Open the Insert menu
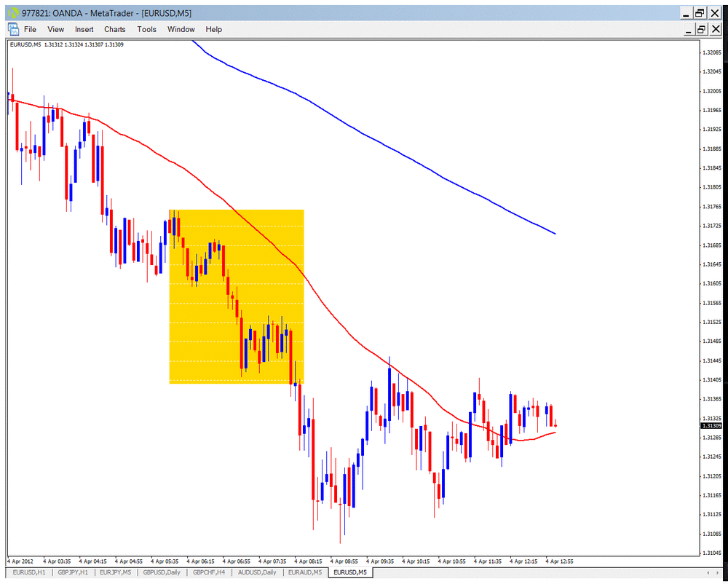 tap(84, 29)
